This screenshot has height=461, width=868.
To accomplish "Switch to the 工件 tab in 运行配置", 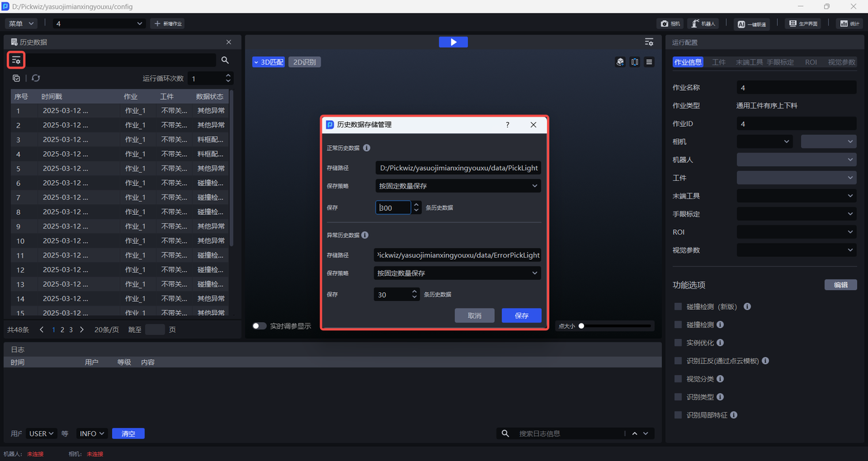I will (x=718, y=62).
